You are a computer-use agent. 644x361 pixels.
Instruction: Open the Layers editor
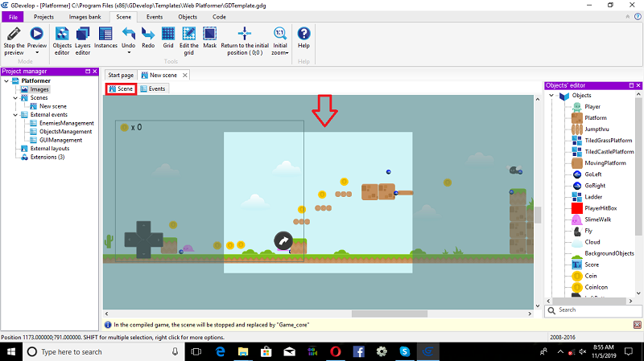click(x=82, y=34)
